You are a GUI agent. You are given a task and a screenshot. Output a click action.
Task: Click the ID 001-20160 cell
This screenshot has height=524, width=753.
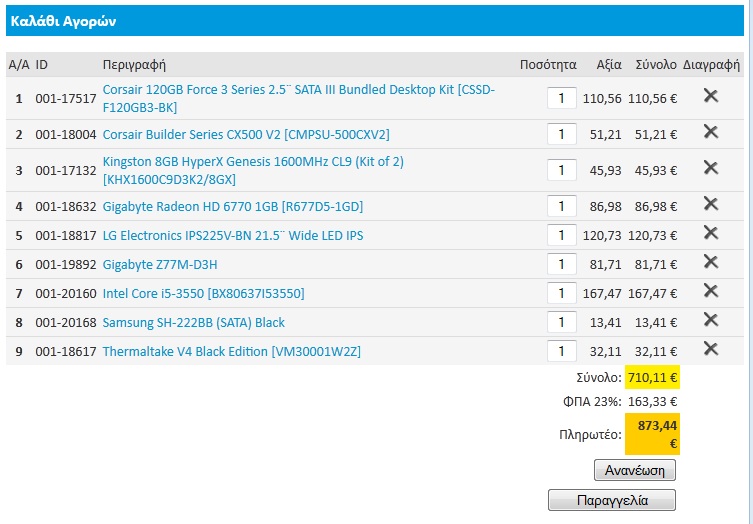(66, 293)
